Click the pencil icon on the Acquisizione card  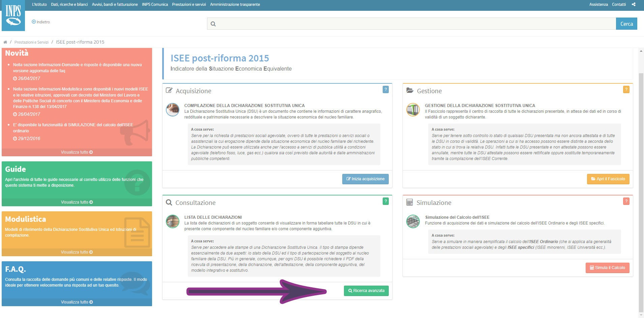(169, 90)
